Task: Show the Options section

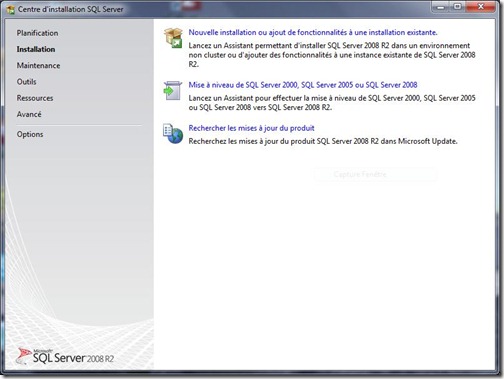Action: pos(30,134)
